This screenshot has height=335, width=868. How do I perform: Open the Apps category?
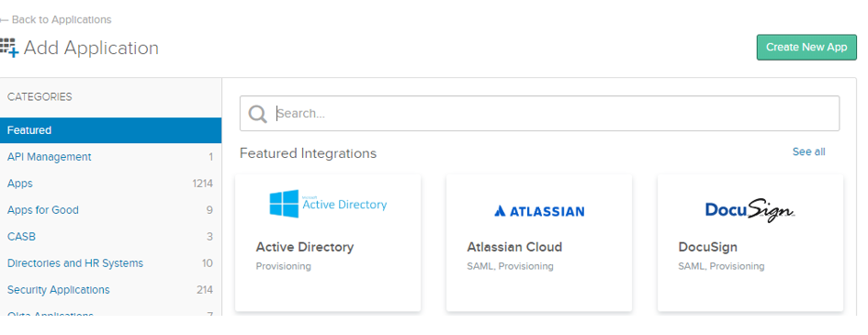(20, 184)
